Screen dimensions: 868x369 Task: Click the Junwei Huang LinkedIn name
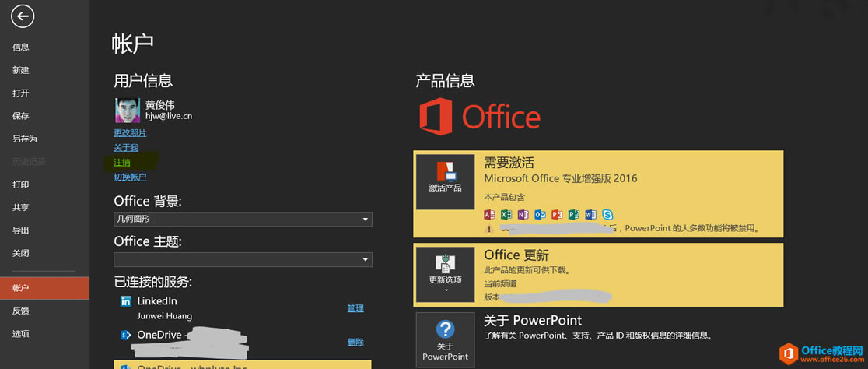tap(164, 316)
